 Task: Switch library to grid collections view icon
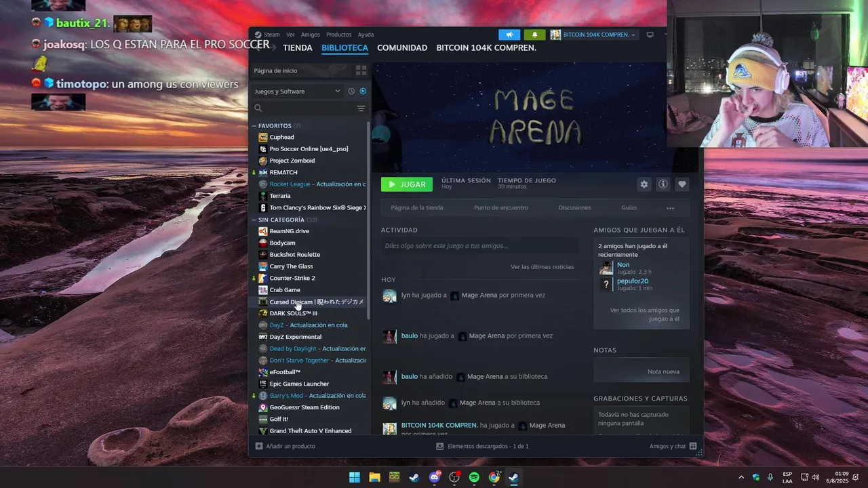point(361,70)
